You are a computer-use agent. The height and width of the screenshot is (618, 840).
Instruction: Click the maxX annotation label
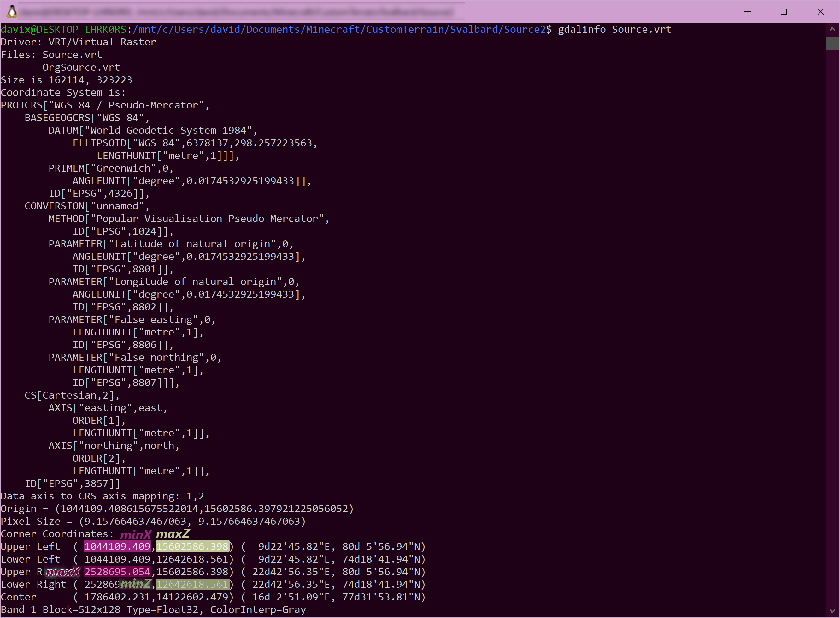63,572
